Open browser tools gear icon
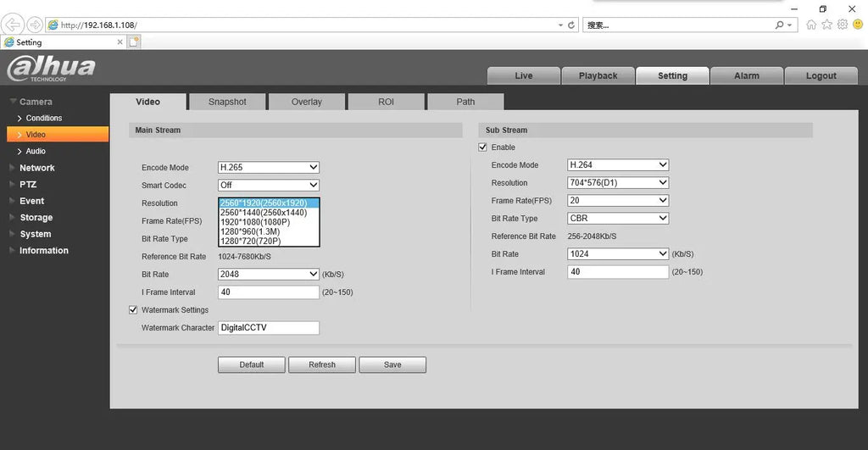The image size is (868, 450). click(843, 25)
